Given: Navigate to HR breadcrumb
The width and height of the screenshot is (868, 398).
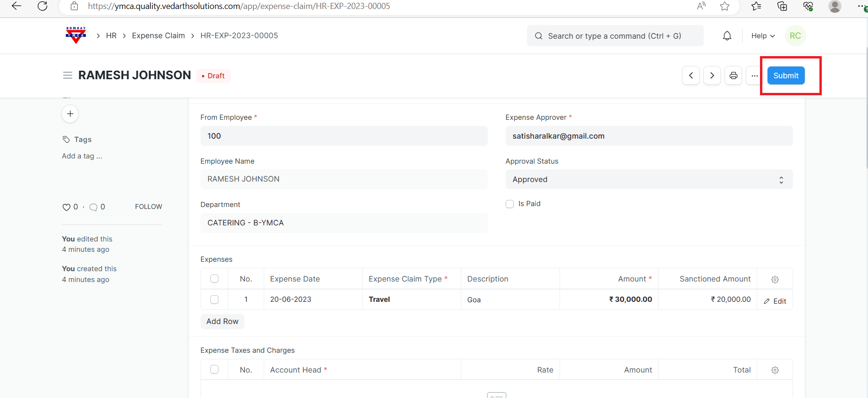Looking at the screenshot, I should click(111, 36).
